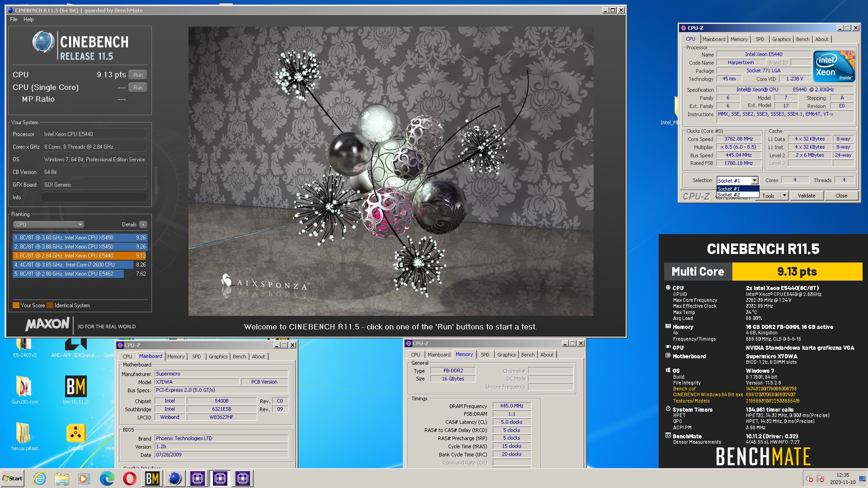Select the highlighted Xeon E5440 ranking entry
Screen dimensions: 868x488
80,256
